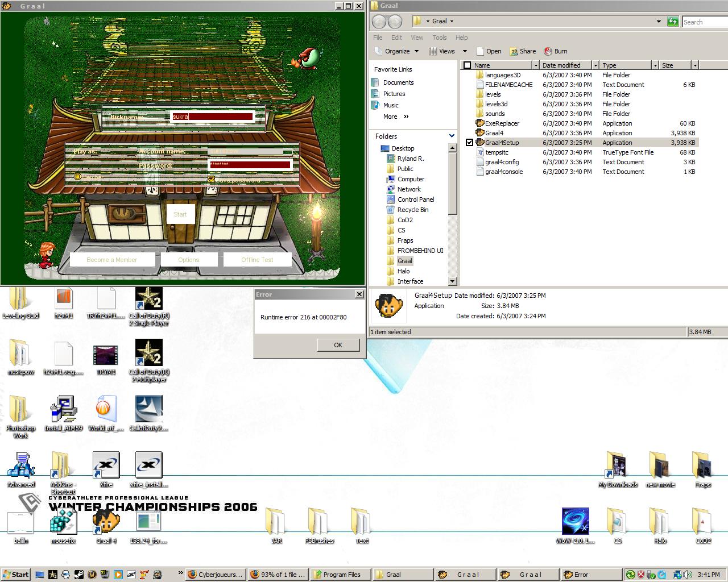728x582 pixels.
Task: Click the Explorer refresh button
Action: pos(673,22)
